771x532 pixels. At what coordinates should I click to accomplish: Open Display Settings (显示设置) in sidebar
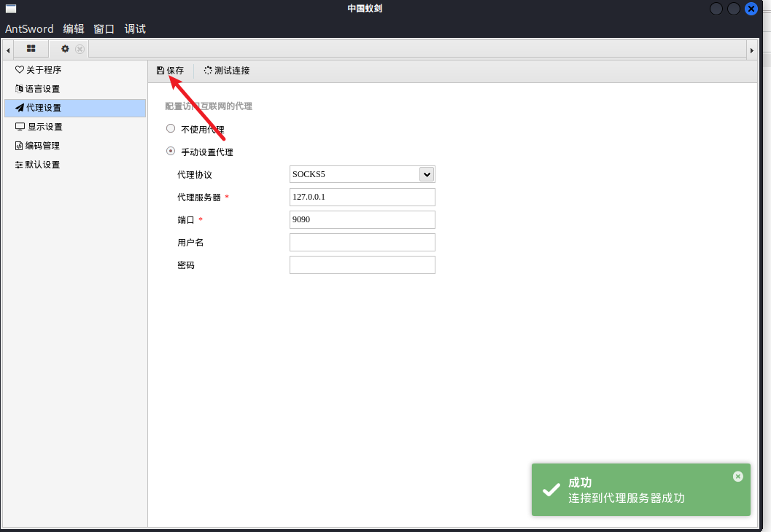[x=44, y=127]
